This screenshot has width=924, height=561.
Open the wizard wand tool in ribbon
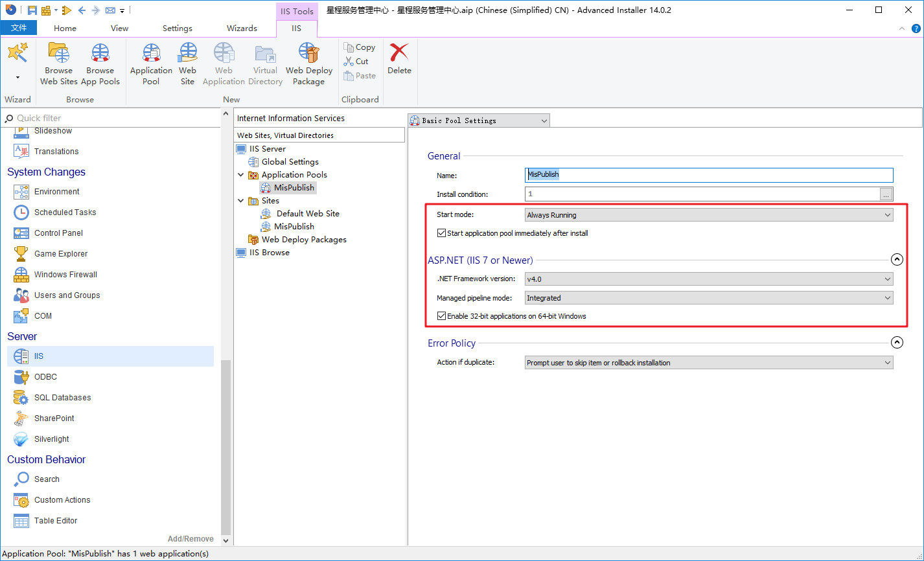[x=17, y=53]
